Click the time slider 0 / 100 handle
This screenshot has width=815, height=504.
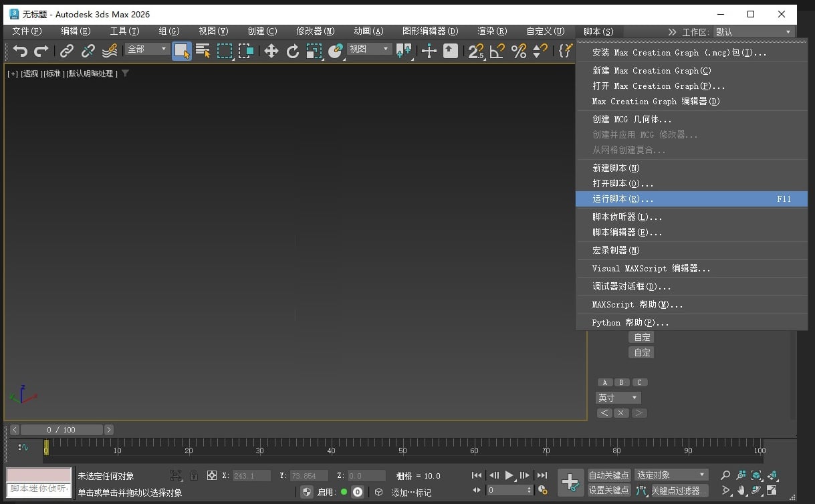[62, 430]
